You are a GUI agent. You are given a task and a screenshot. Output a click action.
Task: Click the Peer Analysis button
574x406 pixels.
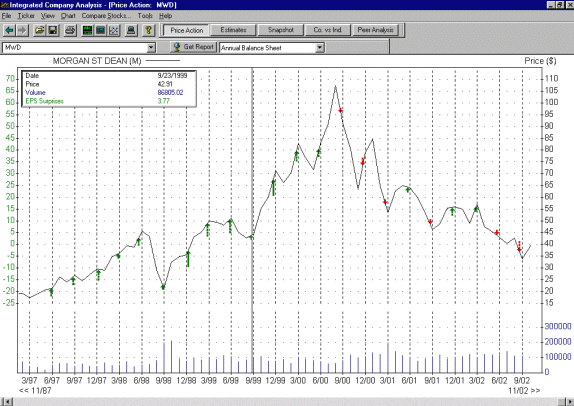[376, 30]
